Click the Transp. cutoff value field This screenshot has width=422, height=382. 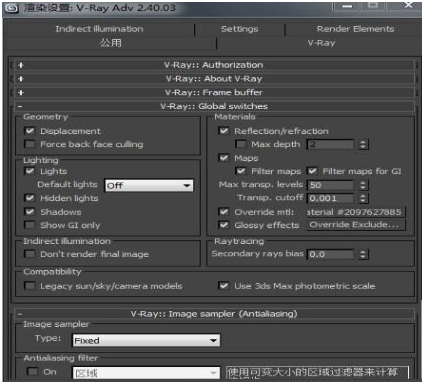coord(330,198)
